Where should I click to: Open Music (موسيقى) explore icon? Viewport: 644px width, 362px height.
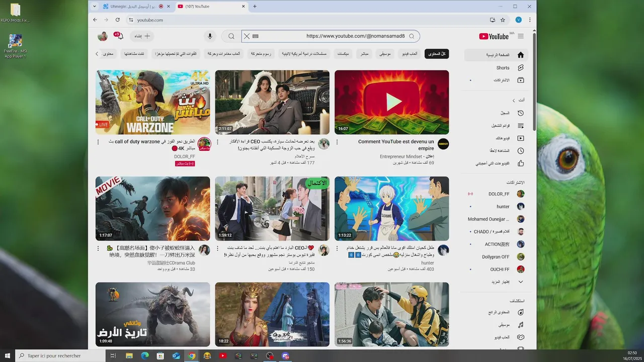tap(521, 325)
